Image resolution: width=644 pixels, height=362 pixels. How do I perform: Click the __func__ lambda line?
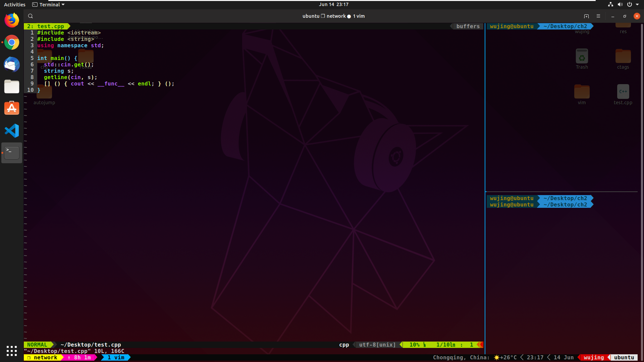coord(109,83)
